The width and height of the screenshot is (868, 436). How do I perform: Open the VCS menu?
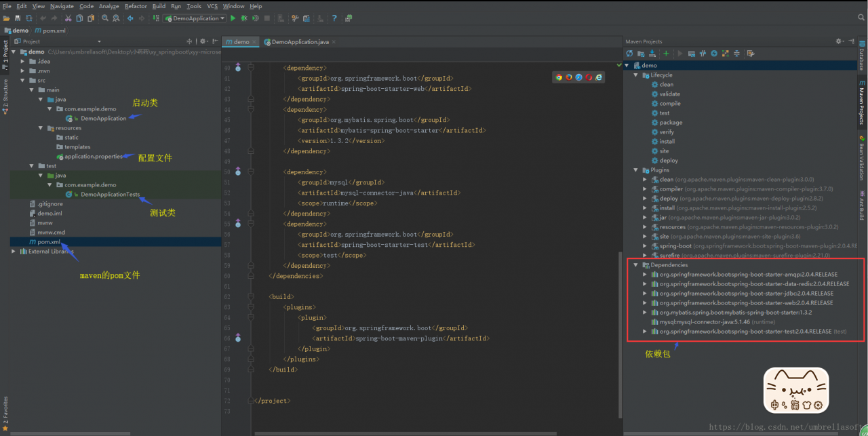pyautogui.click(x=212, y=6)
